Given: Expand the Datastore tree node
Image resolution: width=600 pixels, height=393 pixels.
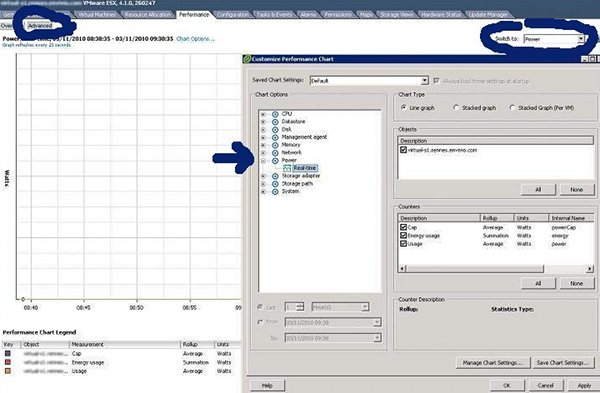Looking at the screenshot, I should click(x=263, y=122).
